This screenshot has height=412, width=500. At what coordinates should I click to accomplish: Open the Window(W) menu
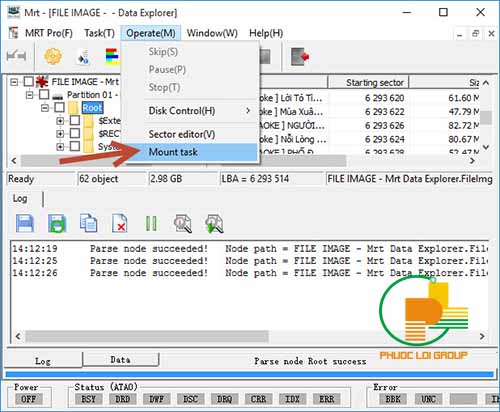click(x=212, y=33)
